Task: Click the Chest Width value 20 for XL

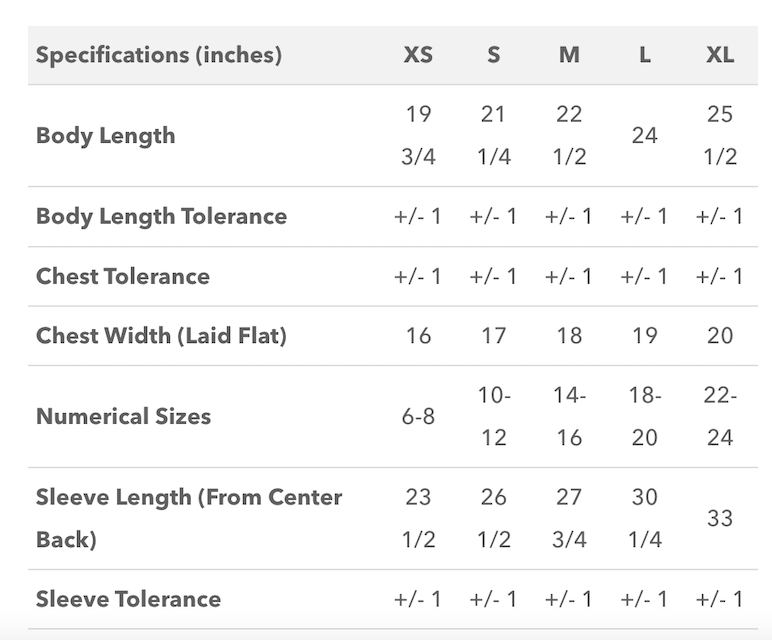Action: coord(720,336)
